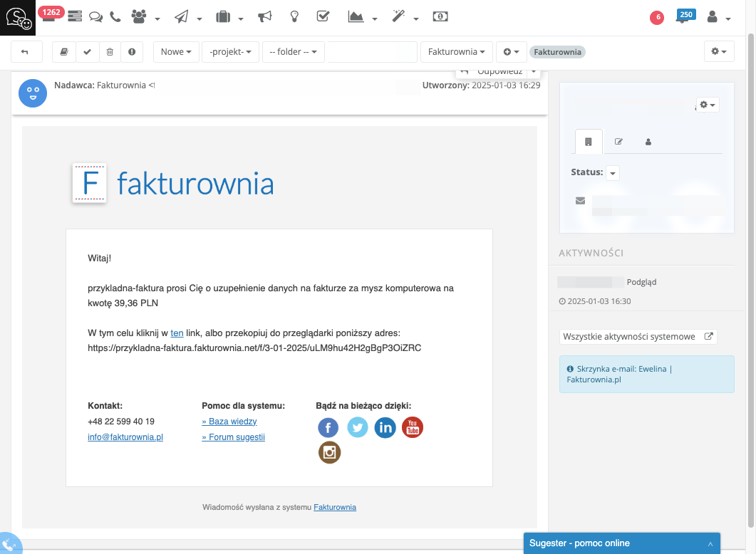Open the phone calls icon
Screen dimensions: 756x554
[x=115, y=17]
